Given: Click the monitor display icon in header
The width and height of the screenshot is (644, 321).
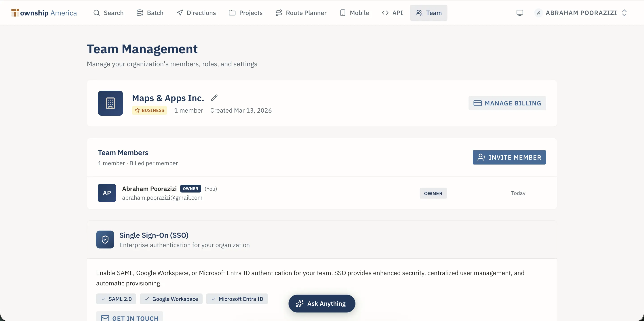Looking at the screenshot, I should [520, 13].
